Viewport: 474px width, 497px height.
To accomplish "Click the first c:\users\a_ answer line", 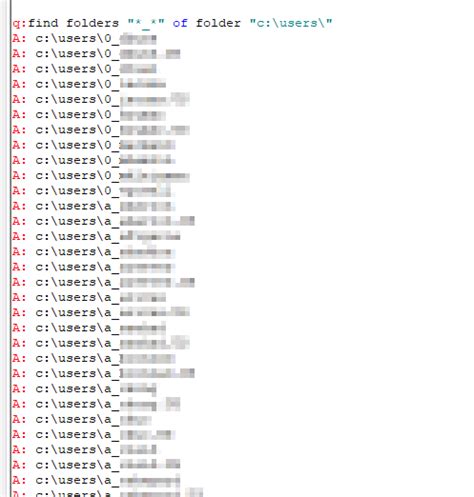I will coord(94,207).
